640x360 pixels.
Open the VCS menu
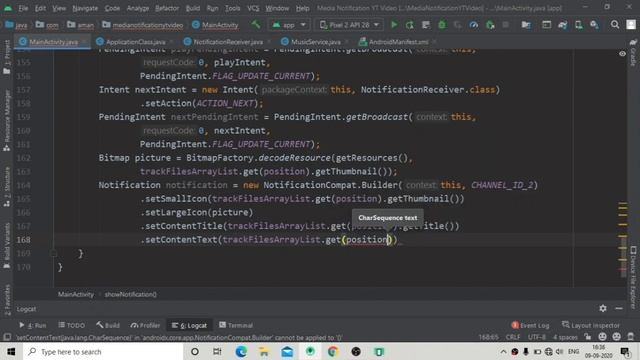[x=253, y=8]
